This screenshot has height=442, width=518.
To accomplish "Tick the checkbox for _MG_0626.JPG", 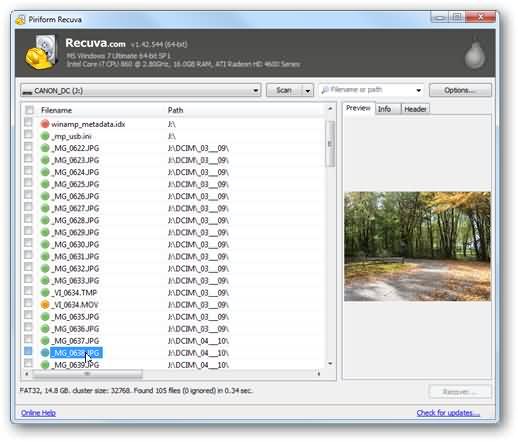I will (28, 195).
